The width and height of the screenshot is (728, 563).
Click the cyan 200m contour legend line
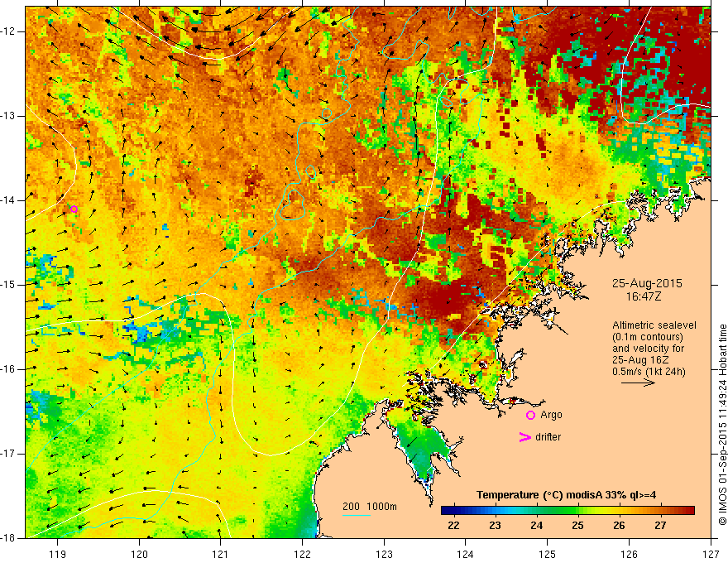click(x=356, y=515)
